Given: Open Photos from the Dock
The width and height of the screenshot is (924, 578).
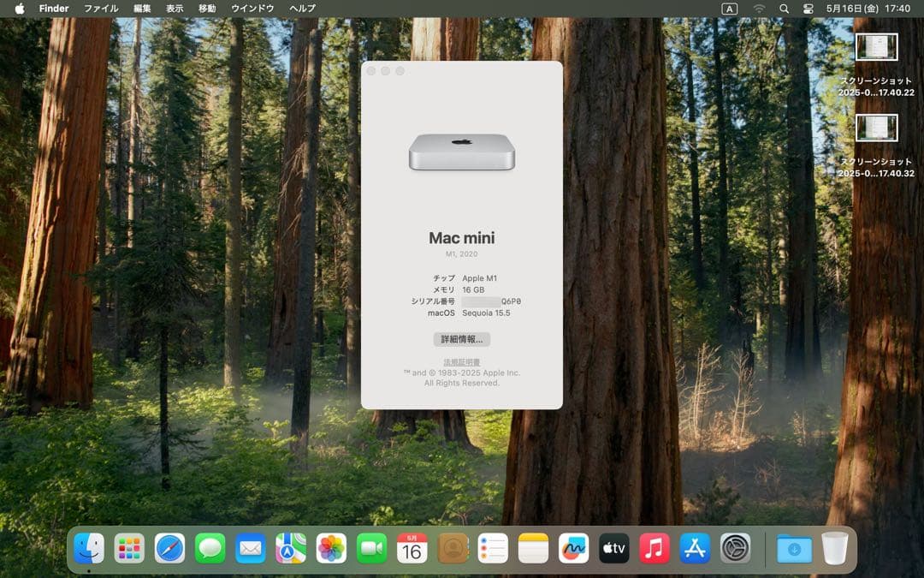Looking at the screenshot, I should 332,548.
